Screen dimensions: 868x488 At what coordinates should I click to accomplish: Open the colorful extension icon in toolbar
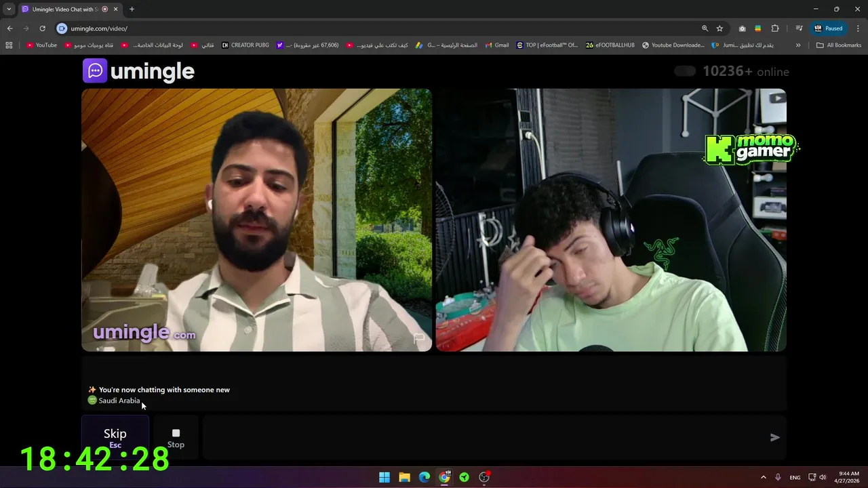757,28
